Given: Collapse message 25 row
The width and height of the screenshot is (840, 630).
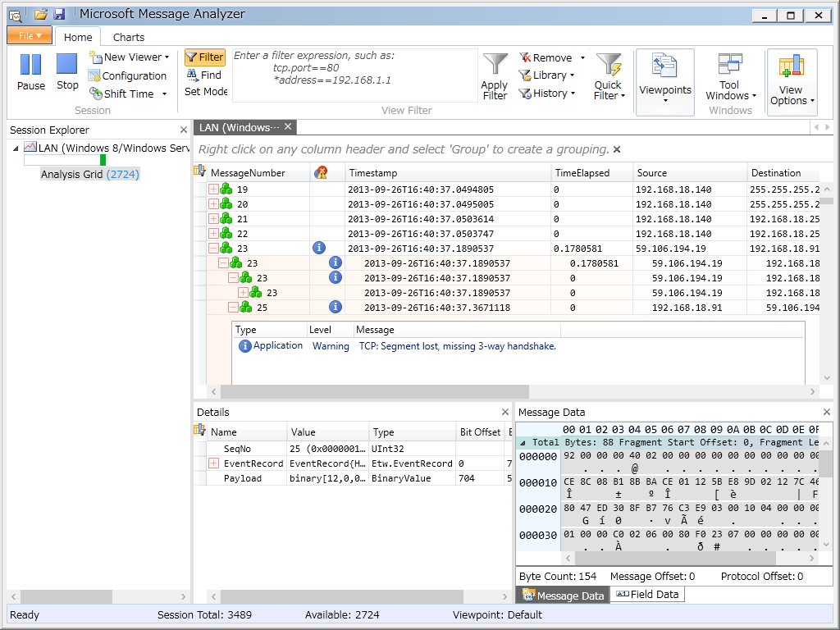Looking at the screenshot, I should tap(233, 307).
